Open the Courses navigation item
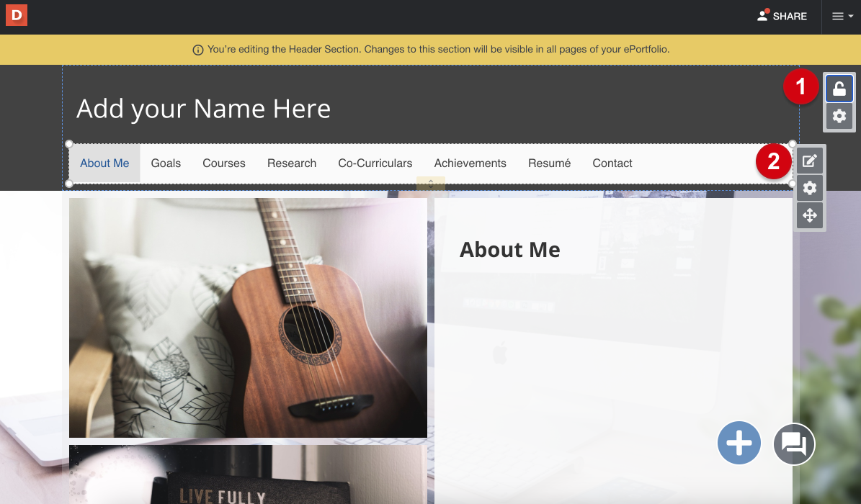Screen dimensions: 861x504 224,163
